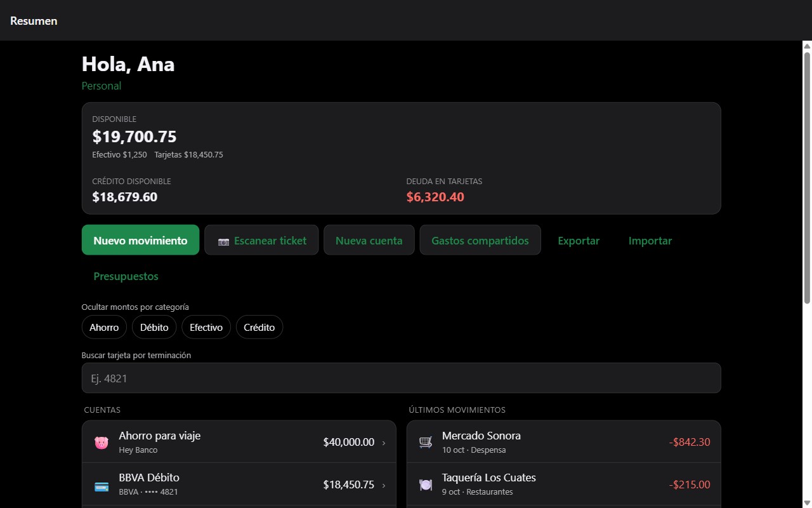Toggle the Crédito category chip
Screen dimensions: 812x508
tap(259, 327)
